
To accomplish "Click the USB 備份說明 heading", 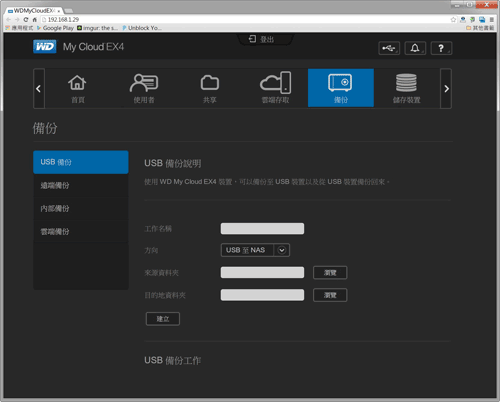I will [x=173, y=163].
